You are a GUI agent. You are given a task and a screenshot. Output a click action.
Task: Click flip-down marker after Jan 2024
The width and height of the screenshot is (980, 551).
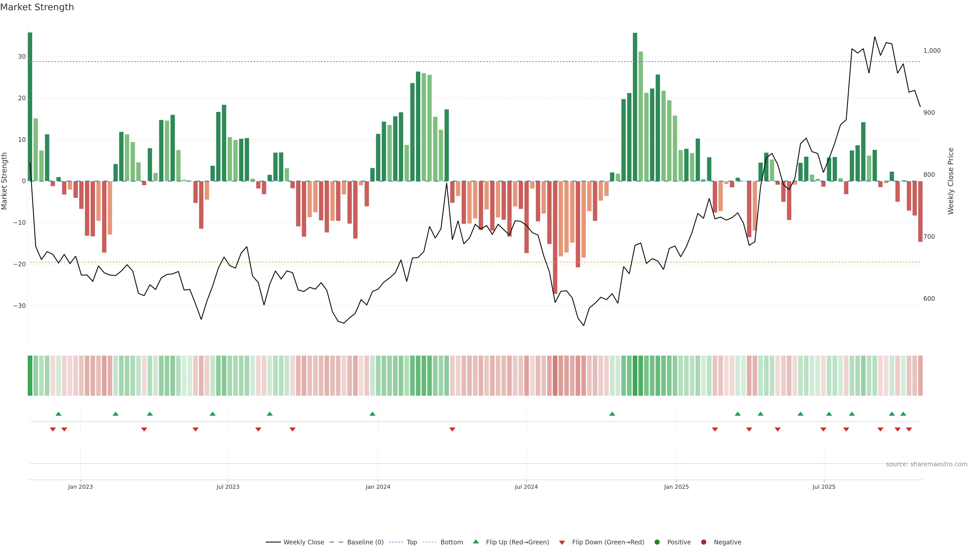pyautogui.click(x=452, y=429)
